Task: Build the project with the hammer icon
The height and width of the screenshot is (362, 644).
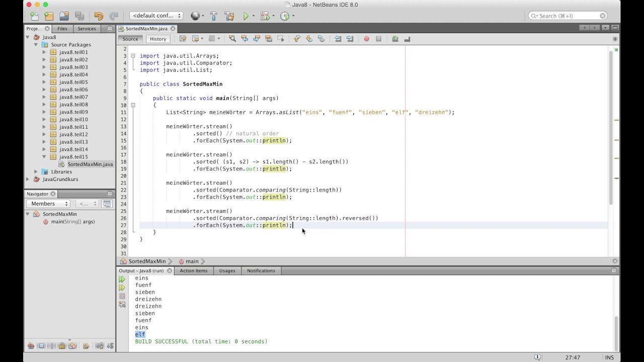Action: point(213,16)
